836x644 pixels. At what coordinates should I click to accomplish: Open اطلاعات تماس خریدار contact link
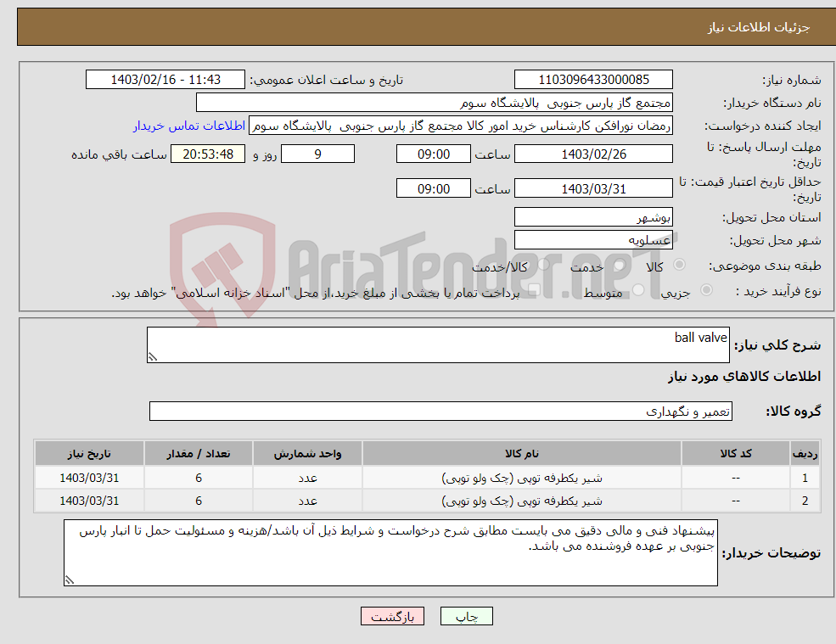coord(189,126)
